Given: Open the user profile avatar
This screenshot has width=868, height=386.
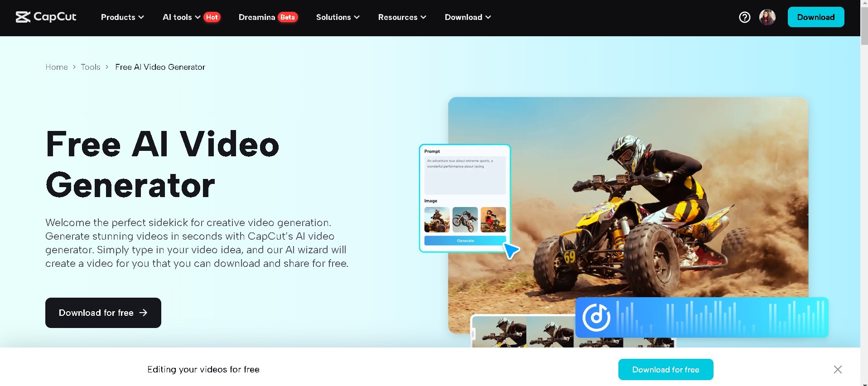Looking at the screenshot, I should coord(767,17).
